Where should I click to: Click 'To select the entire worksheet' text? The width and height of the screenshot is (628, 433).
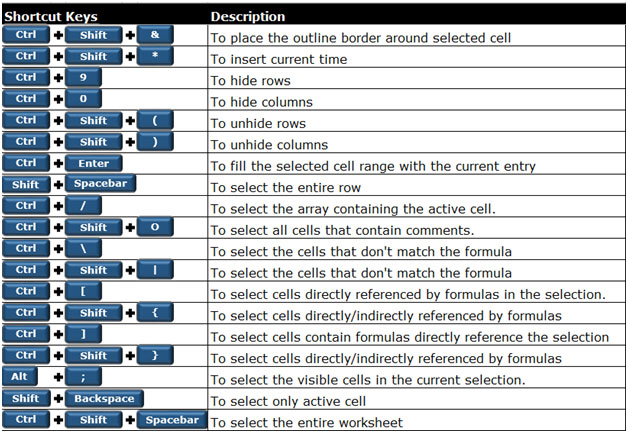tap(307, 422)
